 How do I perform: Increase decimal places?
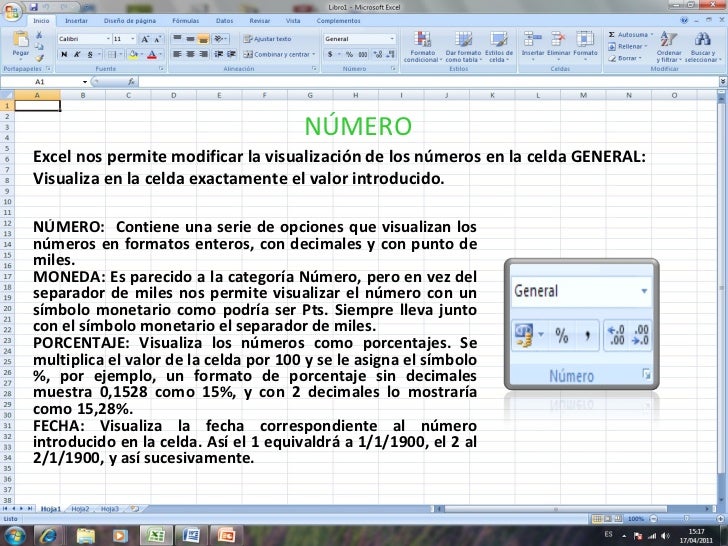[378, 54]
